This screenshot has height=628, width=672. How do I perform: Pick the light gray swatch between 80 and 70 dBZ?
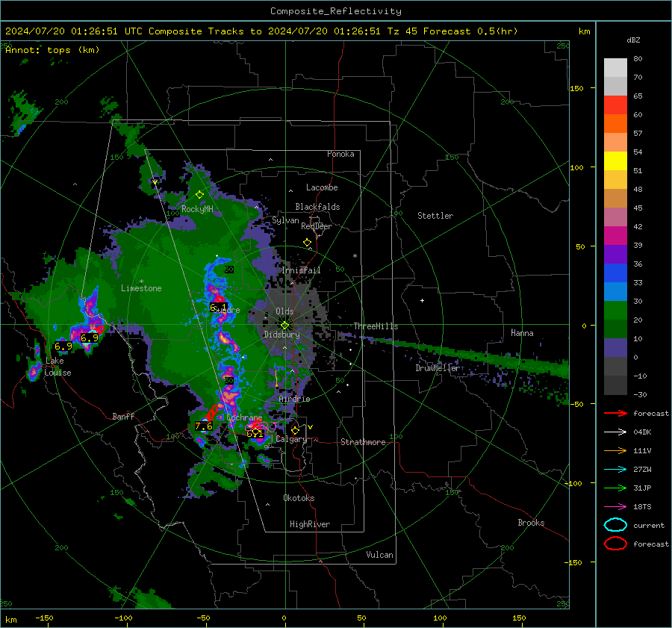tap(615, 68)
